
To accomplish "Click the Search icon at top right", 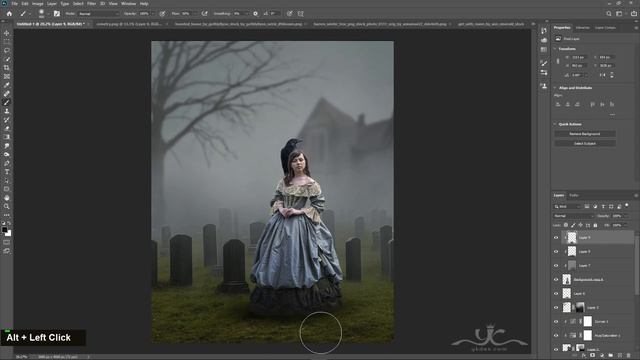I will tap(609, 13).
